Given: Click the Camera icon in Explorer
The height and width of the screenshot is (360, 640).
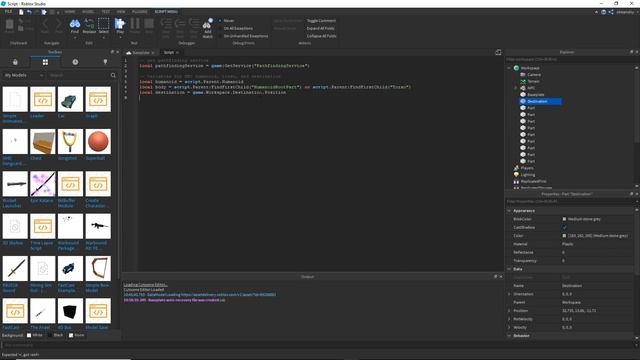Looking at the screenshot, I should pyautogui.click(x=523, y=75).
